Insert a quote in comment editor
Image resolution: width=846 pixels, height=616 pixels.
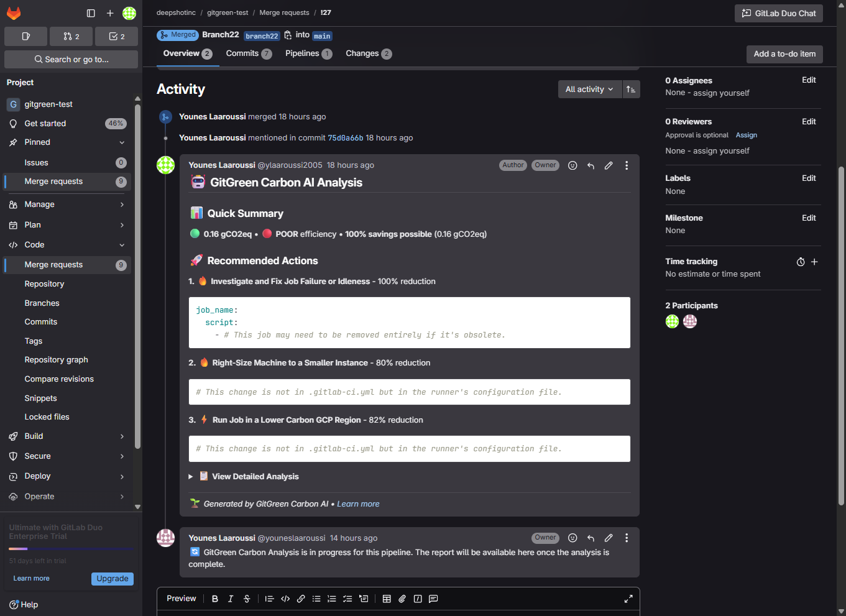click(x=269, y=599)
